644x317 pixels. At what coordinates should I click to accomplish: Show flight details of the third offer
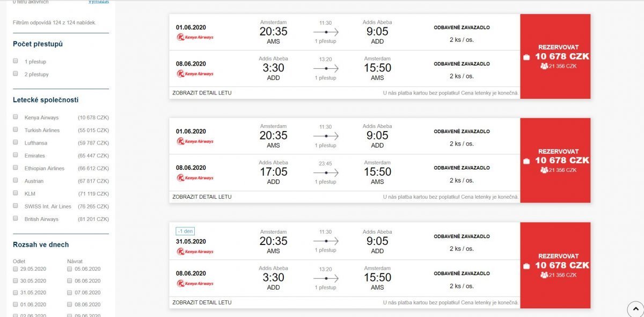point(202,302)
